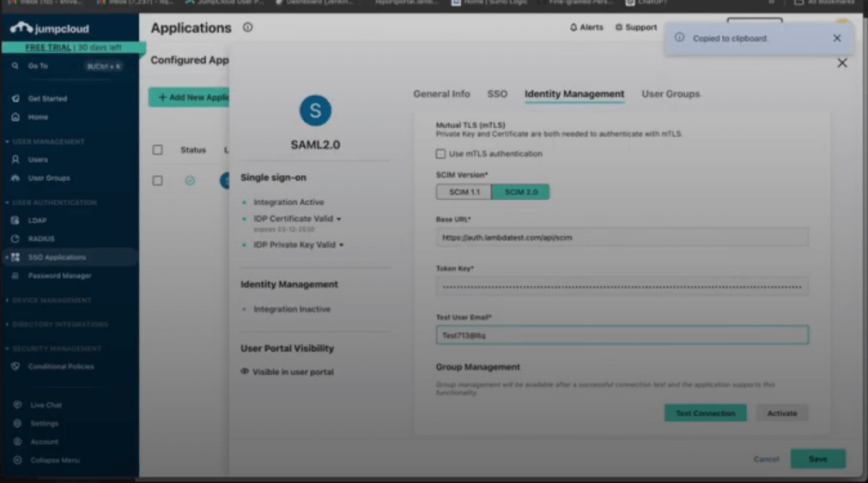868x483 pixels.
Task: Switch to General Info tab
Action: click(441, 94)
